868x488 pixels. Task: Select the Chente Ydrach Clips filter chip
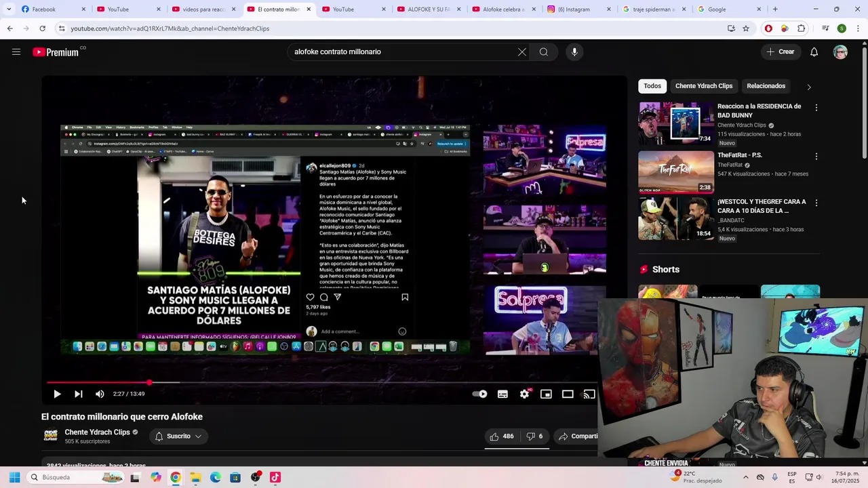tap(704, 86)
